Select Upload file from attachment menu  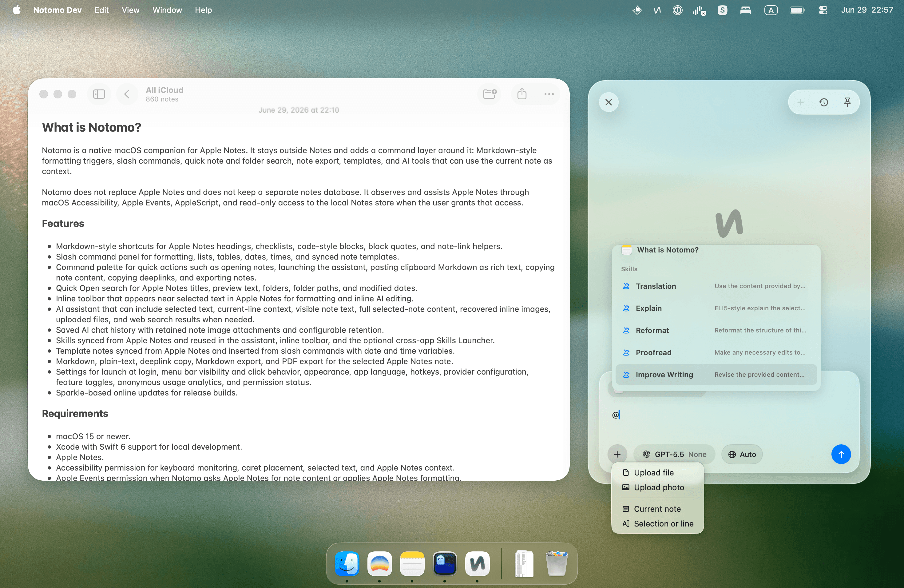pyautogui.click(x=657, y=473)
